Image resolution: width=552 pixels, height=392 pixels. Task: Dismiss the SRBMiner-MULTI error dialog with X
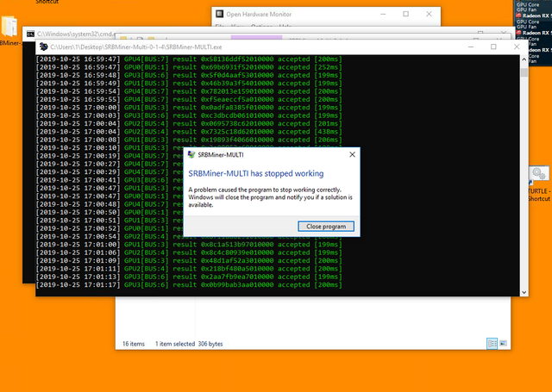(352, 155)
